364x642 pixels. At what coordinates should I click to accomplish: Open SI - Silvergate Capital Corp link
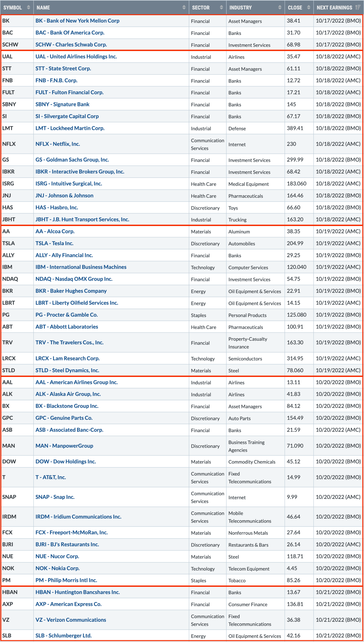(67, 116)
